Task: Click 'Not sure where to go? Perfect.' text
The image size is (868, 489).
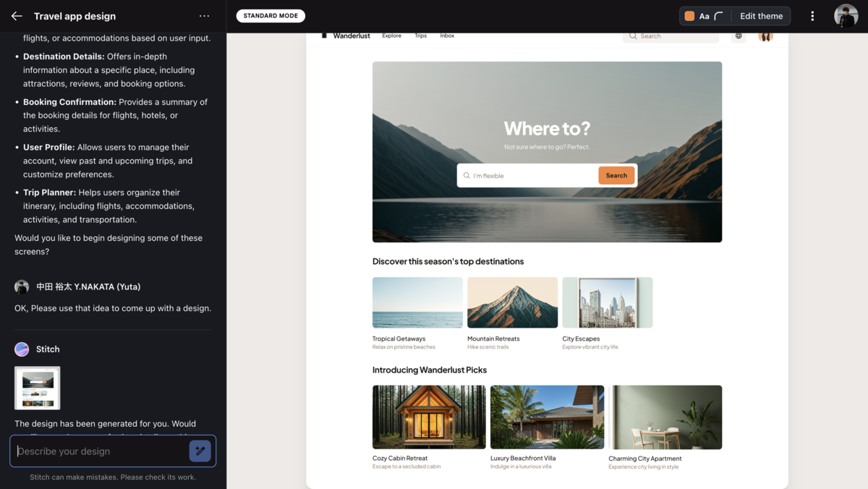Action: 547,147
